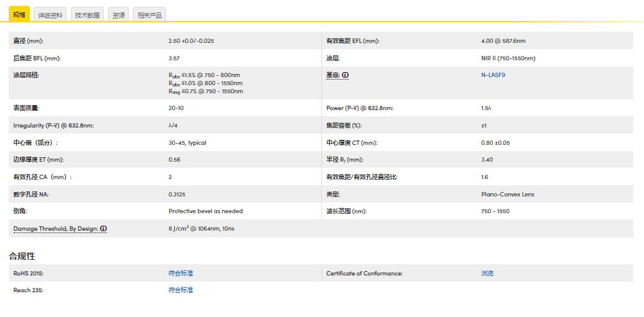The image size is (644, 317).
Task: Select the Certificate of Conformance: label
Action: [x=365, y=273]
